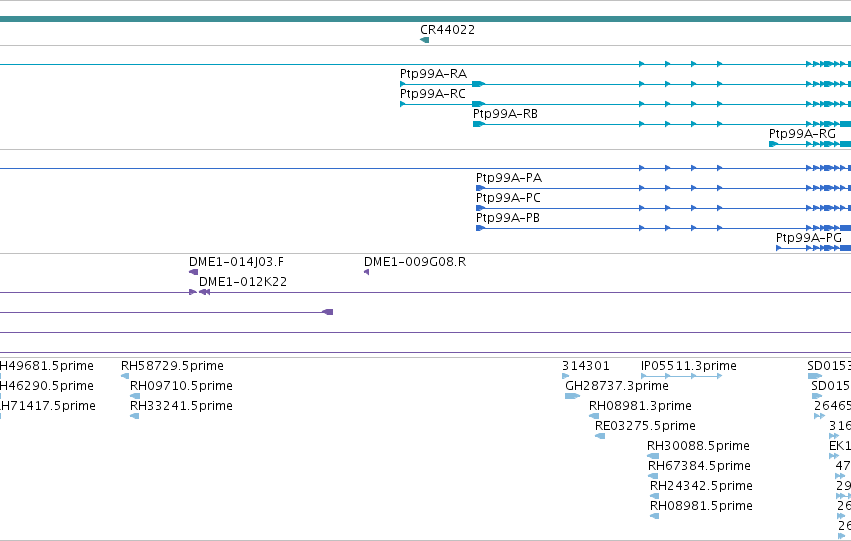Click the DME1-012K22 feature label

(243, 282)
